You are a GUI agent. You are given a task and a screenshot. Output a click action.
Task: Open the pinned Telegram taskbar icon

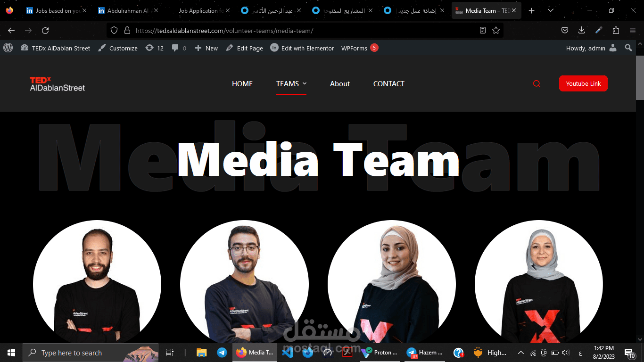coord(222,353)
